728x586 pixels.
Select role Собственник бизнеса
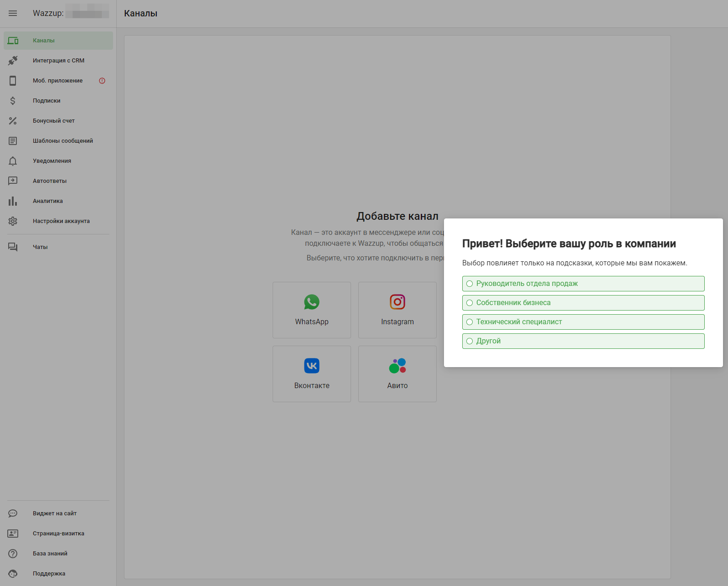(583, 303)
